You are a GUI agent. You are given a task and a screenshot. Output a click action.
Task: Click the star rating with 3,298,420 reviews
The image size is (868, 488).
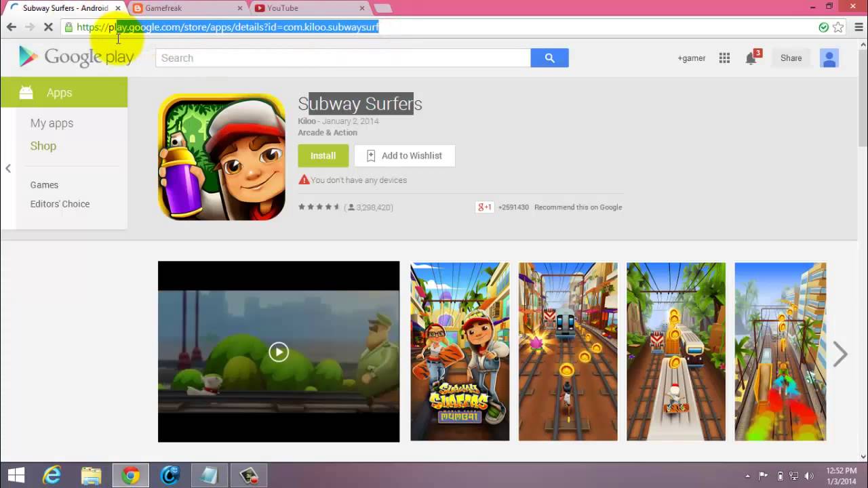[x=346, y=207]
